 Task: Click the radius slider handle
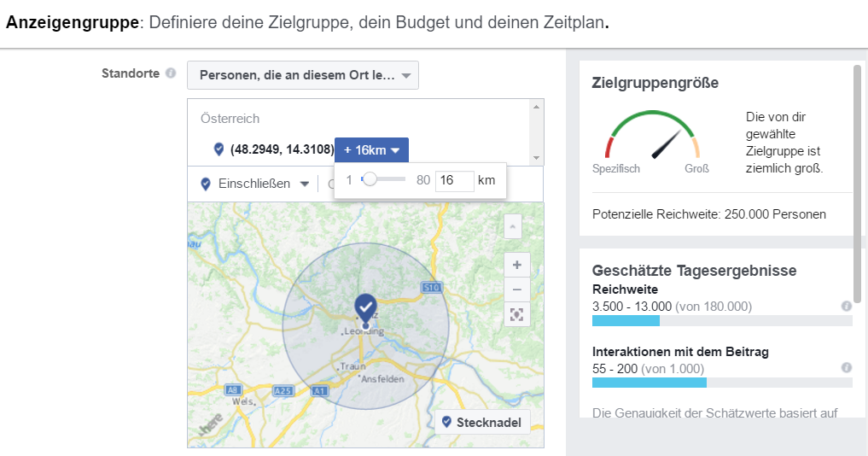(x=370, y=179)
